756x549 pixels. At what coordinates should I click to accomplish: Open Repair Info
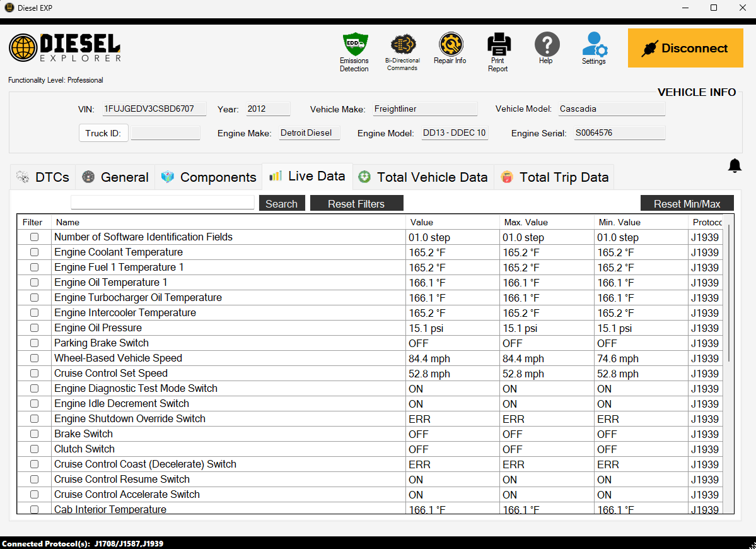pos(450,48)
